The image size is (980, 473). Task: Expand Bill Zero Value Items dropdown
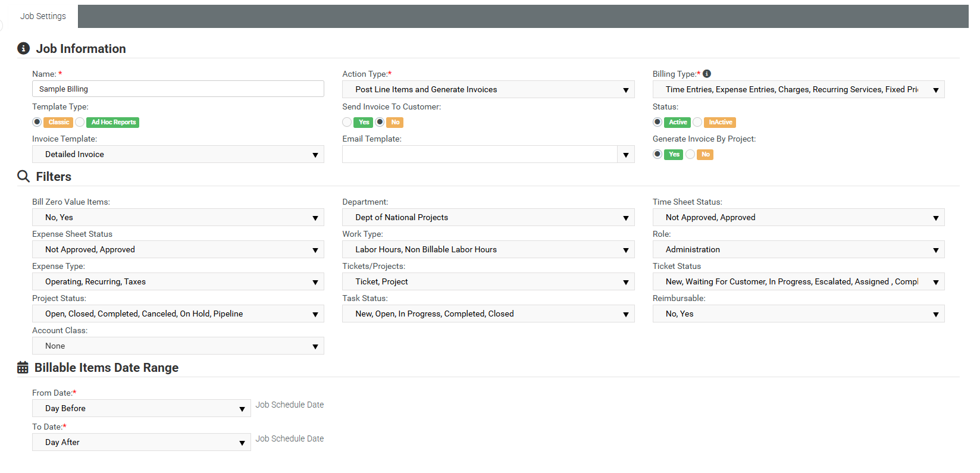(178, 217)
